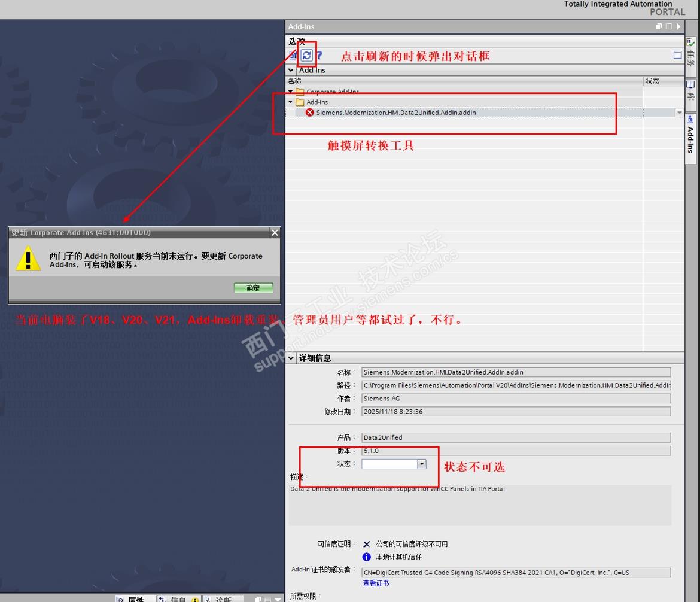
Task: Click the X icon beside company trust rating
Action: click(x=367, y=544)
